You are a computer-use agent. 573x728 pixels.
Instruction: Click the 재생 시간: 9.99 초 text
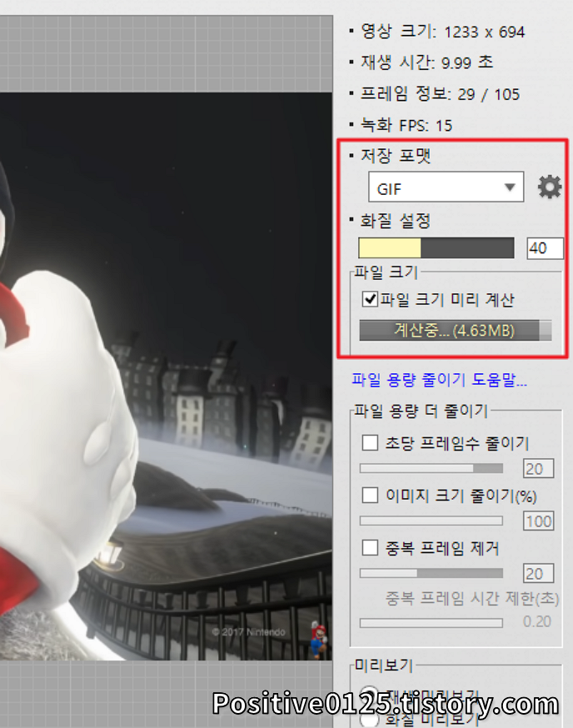426,62
